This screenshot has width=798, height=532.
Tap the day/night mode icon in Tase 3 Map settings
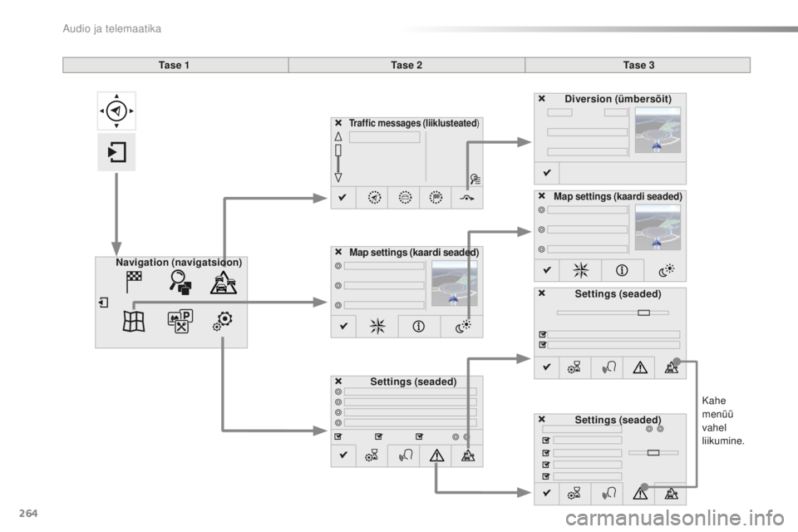pyautogui.click(x=666, y=270)
